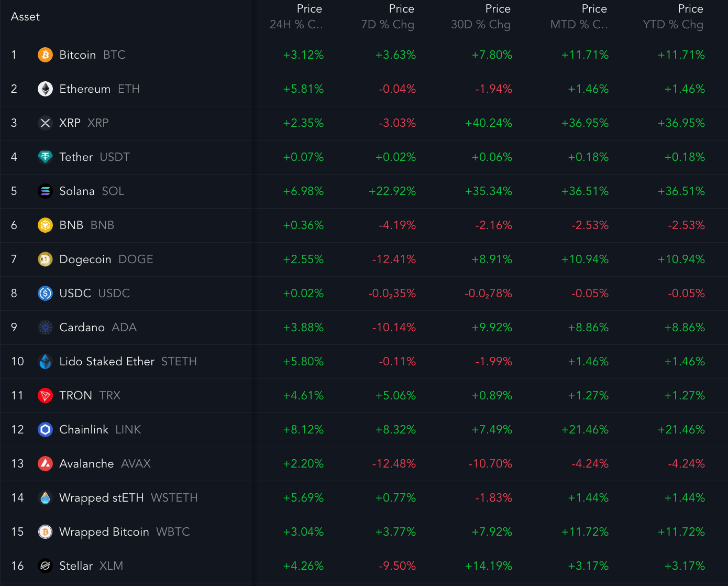Click XRP's 30D change +40.24%

tap(488, 123)
